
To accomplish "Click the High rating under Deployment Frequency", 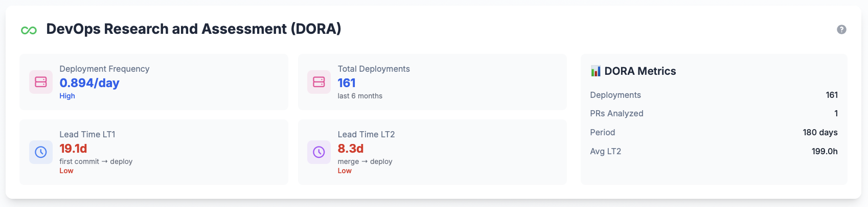I will tap(67, 96).
